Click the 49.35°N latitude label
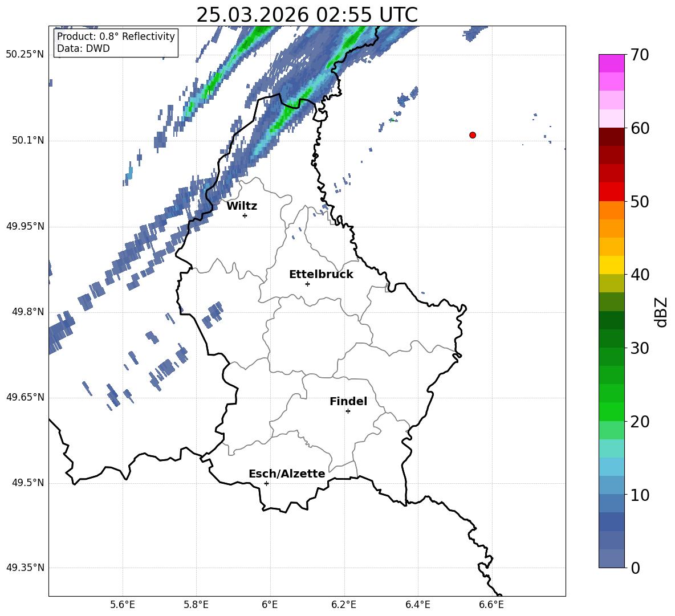 25,568
